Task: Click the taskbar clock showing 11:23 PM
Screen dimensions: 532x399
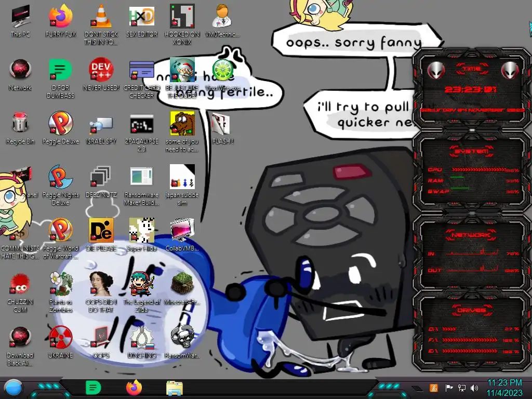Action: (x=504, y=388)
